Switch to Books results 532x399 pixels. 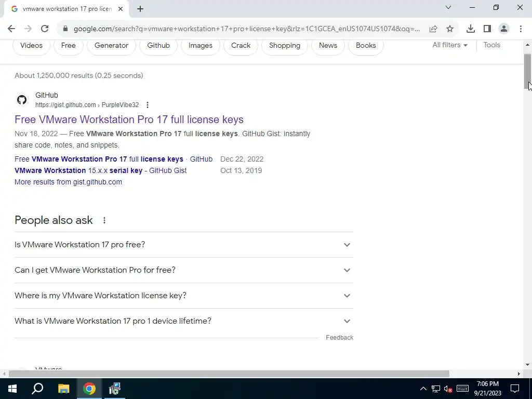point(366,46)
